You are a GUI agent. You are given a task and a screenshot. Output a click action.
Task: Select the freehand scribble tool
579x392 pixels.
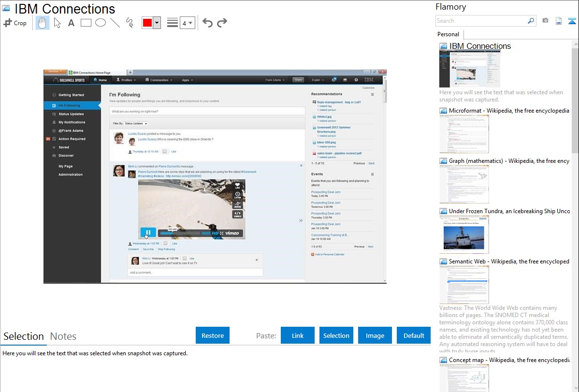[130, 23]
